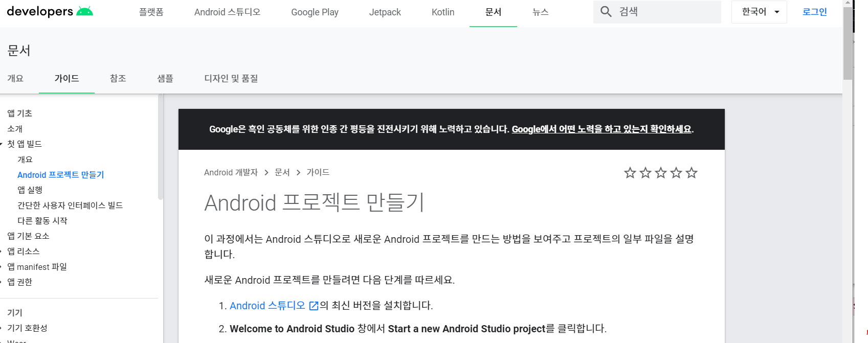Select 소개 in the sidebar
The image size is (868, 343).
click(x=15, y=129)
